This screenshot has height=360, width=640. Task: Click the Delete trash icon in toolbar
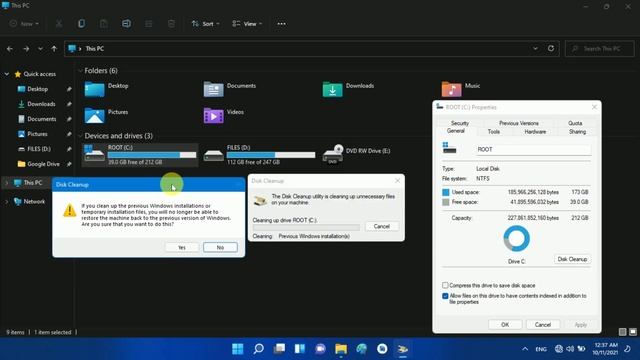[171, 24]
